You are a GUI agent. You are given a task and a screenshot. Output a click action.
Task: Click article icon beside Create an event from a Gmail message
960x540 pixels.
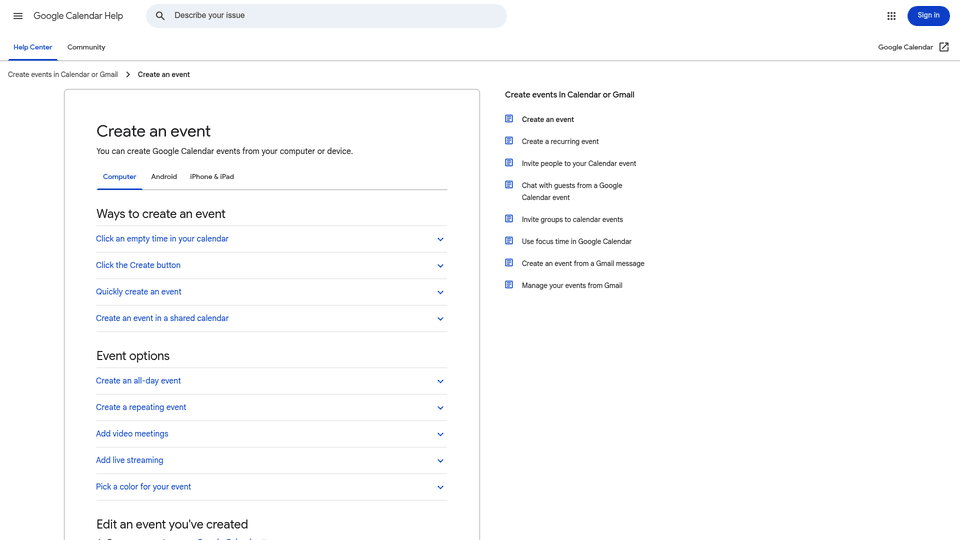509,263
